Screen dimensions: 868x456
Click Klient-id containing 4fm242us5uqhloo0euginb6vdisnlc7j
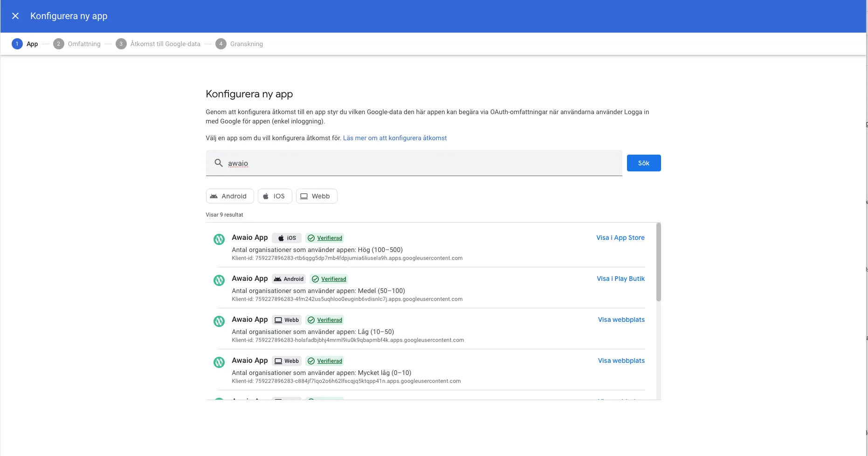click(347, 299)
